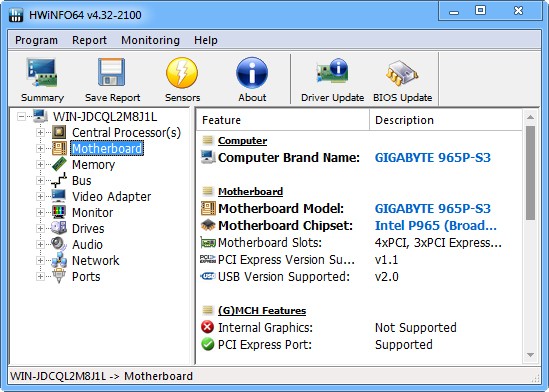The image size is (549, 392).
Task: Launch Driver Update from toolbar
Action: (332, 71)
